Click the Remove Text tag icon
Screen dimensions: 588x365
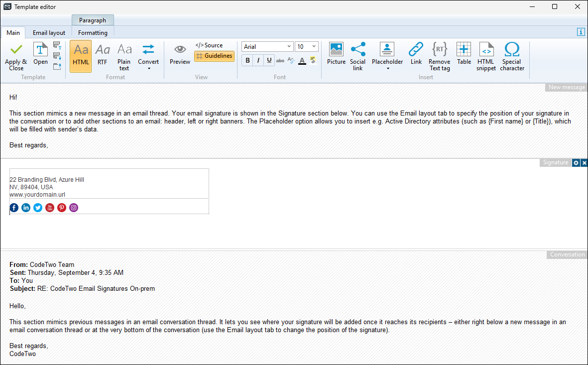(439, 56)
